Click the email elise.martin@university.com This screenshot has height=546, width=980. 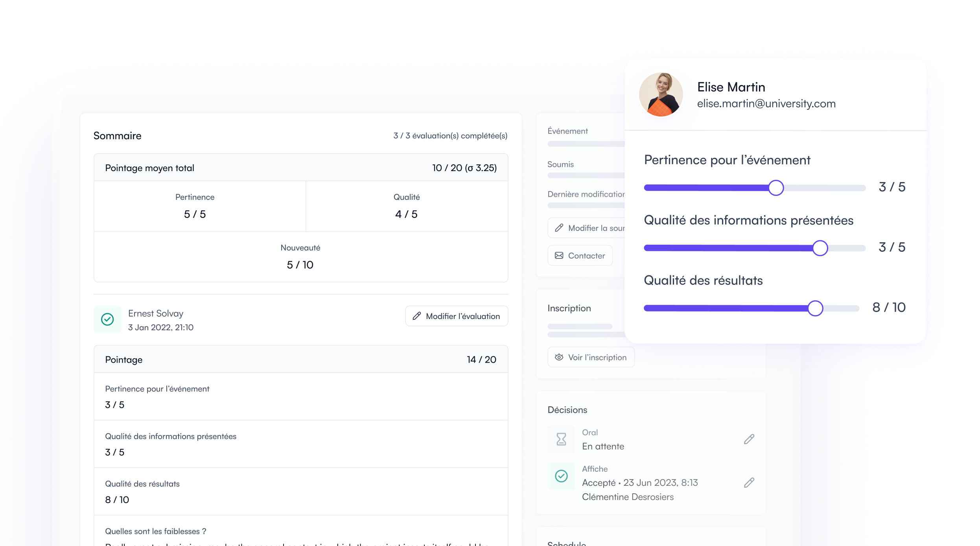(x=766, y=103)
